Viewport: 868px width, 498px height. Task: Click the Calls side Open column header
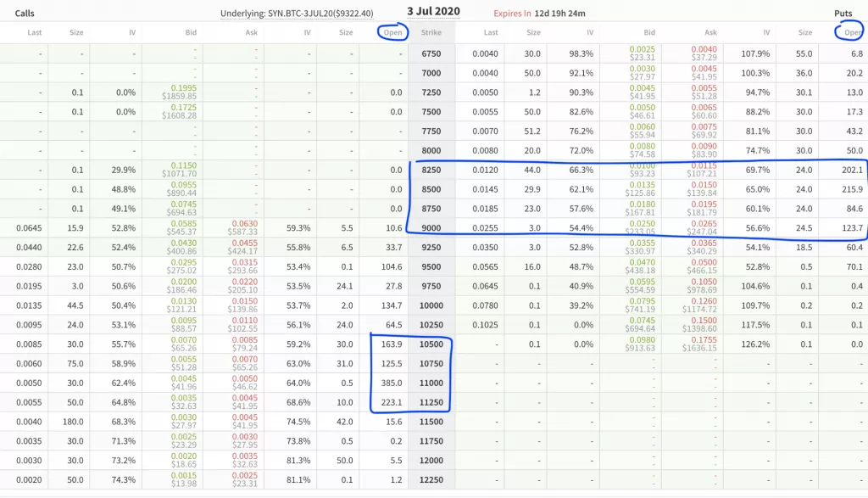coord(392,32)
